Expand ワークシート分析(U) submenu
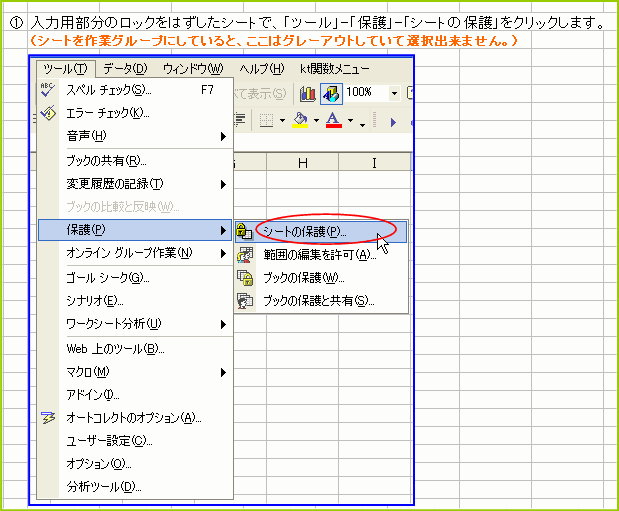This screenshot has height=511, width=619. pyautogui.click(x=135, y=324)
